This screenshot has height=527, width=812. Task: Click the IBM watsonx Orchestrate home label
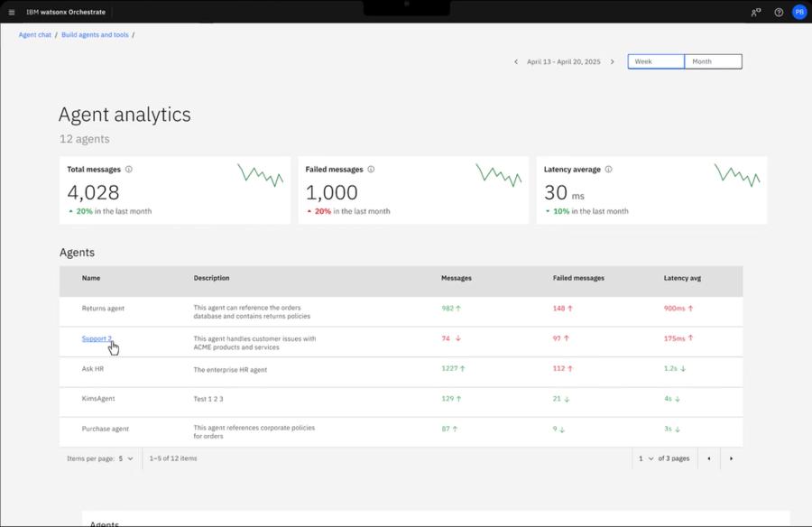(66, 12)
